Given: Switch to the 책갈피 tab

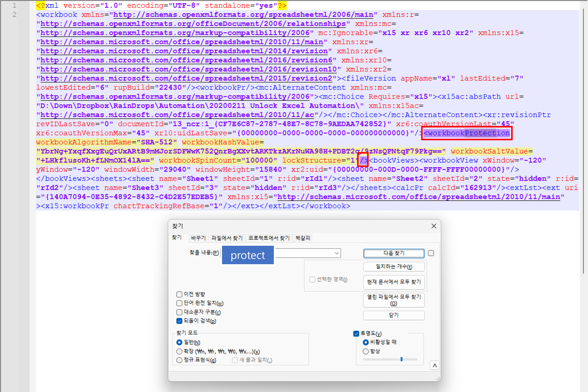Looking at the screenshot, I should (x=303, y=238).
